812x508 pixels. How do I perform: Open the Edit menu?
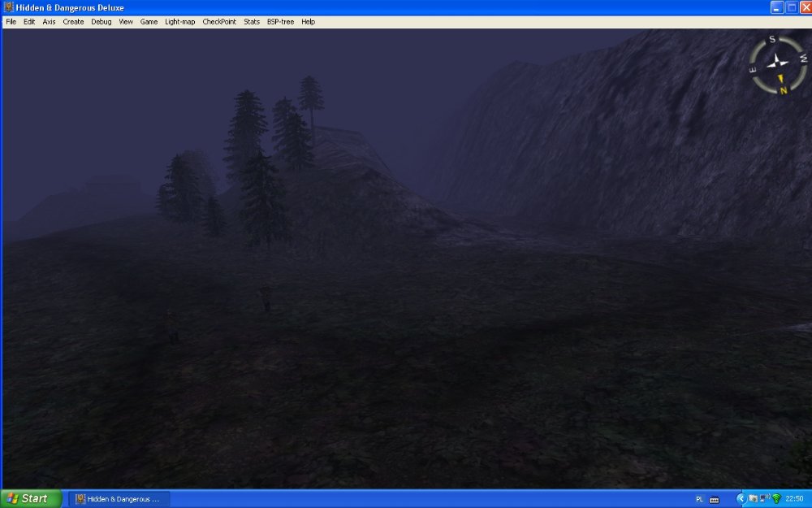click(x=29, y=22)
